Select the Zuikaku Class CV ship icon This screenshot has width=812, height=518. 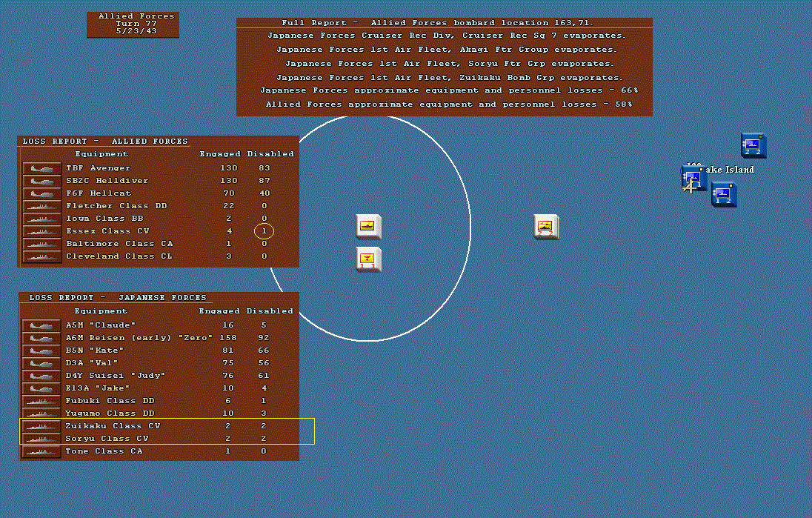point(41,426)
